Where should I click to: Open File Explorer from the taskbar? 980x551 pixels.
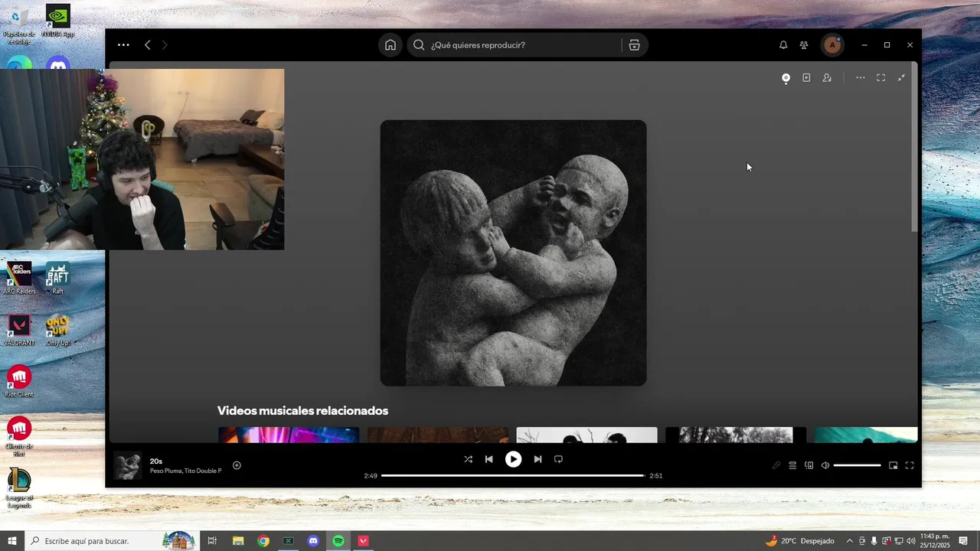click(238, 541)
